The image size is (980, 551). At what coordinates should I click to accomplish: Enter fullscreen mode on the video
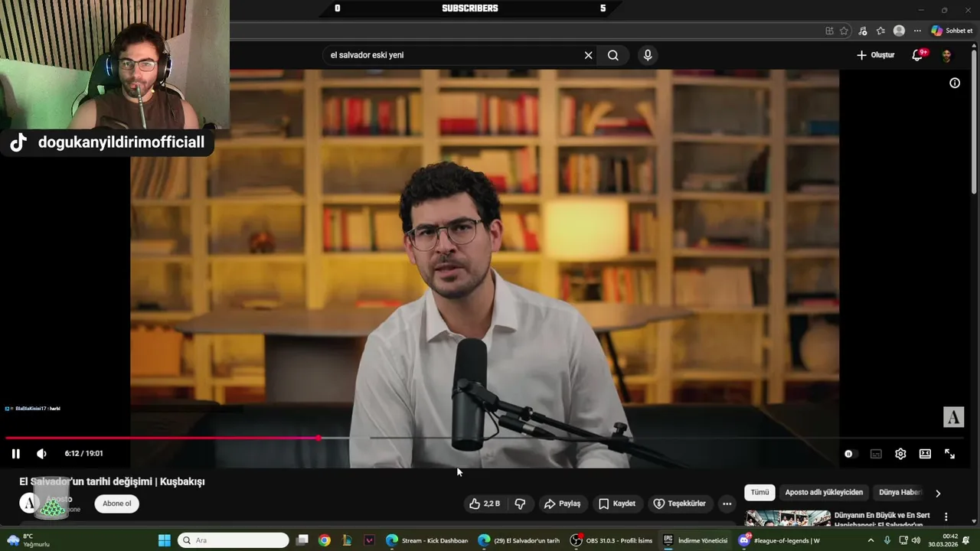[x=949, y=454]
